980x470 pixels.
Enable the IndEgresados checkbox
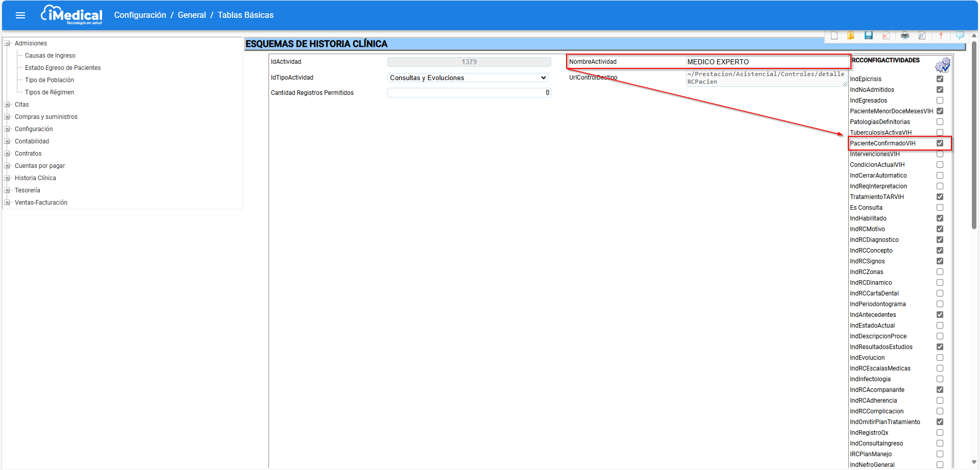[940, 101]
